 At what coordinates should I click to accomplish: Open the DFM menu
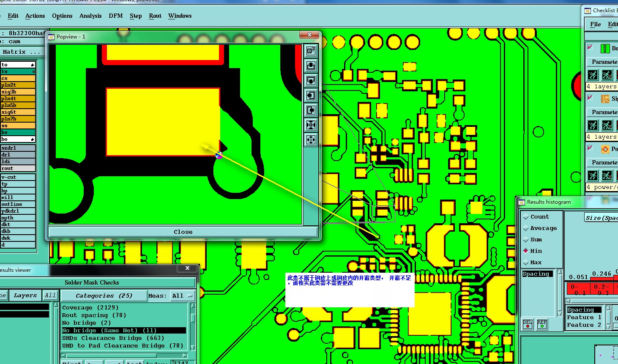[x=116, y=16]
